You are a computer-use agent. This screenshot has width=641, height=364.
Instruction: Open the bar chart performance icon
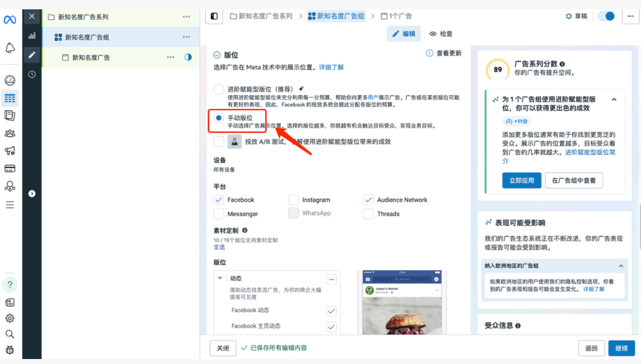[32, 35]
